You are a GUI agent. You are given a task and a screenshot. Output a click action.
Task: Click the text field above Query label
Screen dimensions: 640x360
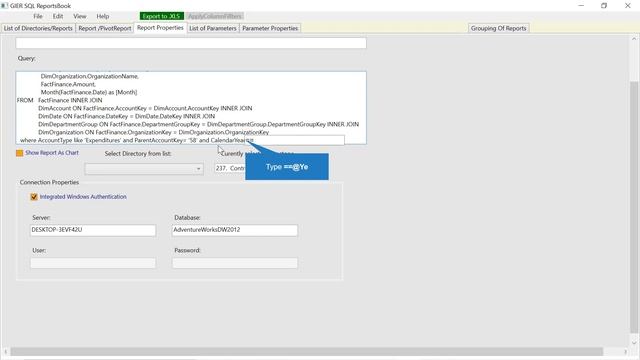point(191,43)
